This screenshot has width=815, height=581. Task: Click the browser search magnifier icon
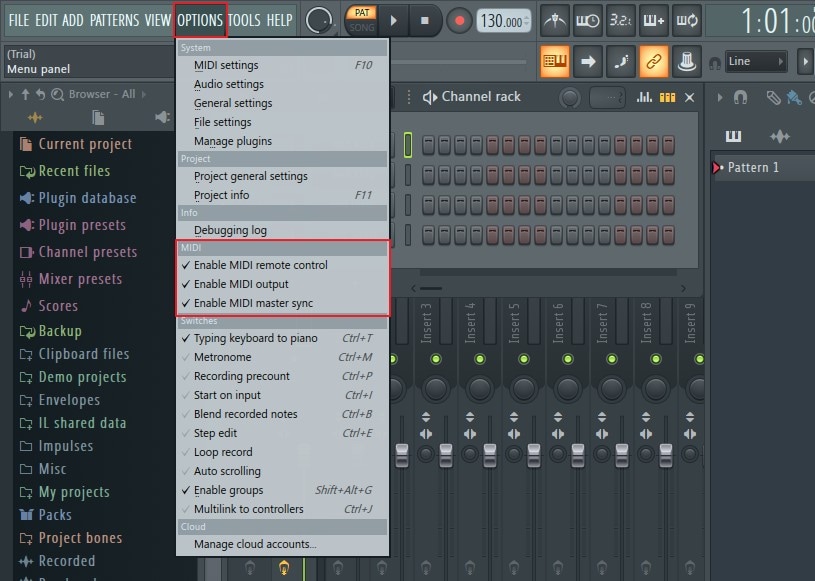click(x=57, y=94)
